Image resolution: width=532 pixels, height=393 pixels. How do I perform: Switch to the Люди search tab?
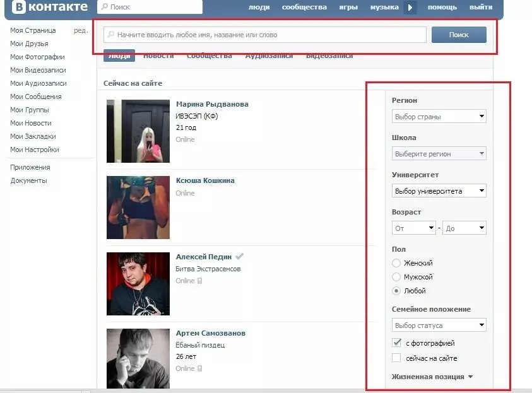coord(119,56)
